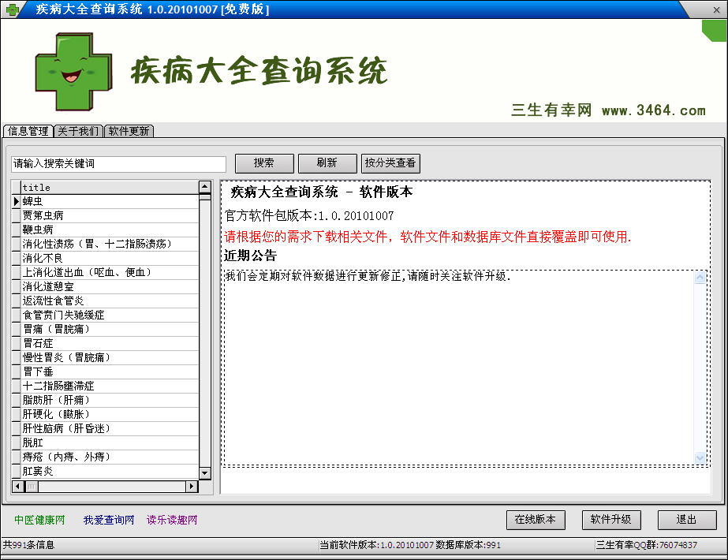The image size is (728, 560).
Task: Click the list horizontal scrollbar thumb
Action: [32, 486]
